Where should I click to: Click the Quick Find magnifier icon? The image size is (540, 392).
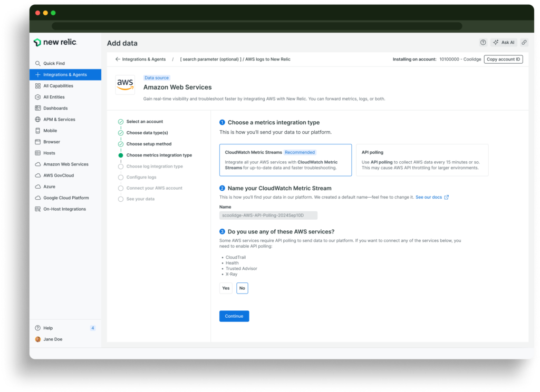tap(38, 63)
